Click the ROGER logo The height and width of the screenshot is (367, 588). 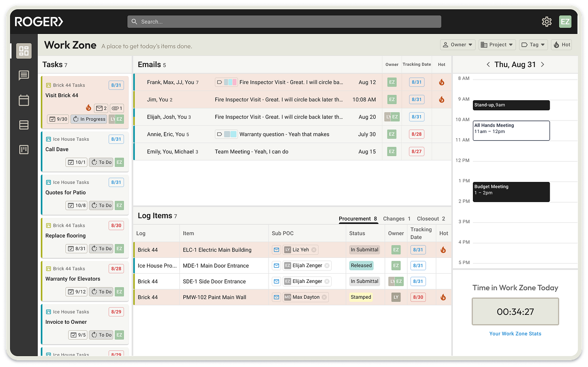39,22
